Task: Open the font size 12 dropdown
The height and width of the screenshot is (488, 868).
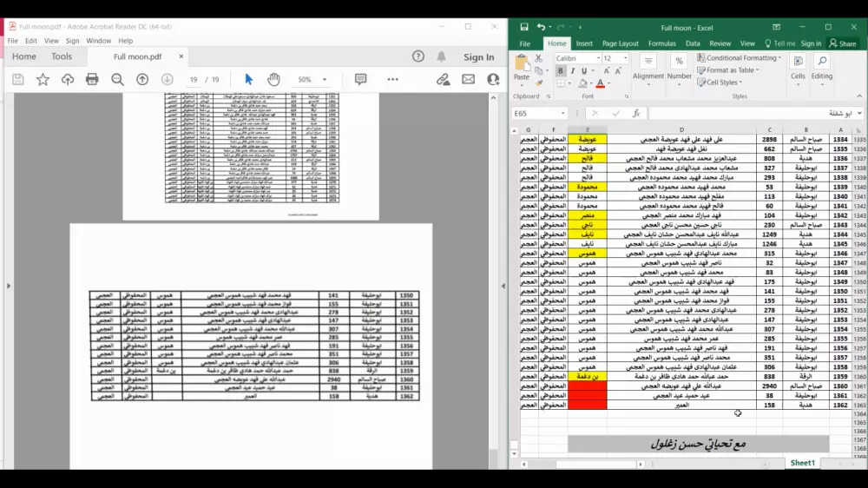Action: [x=626, y=58]
